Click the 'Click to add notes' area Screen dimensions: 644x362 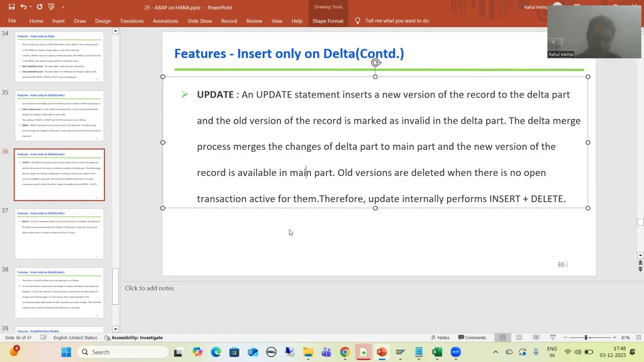click(x=149, y=288)
